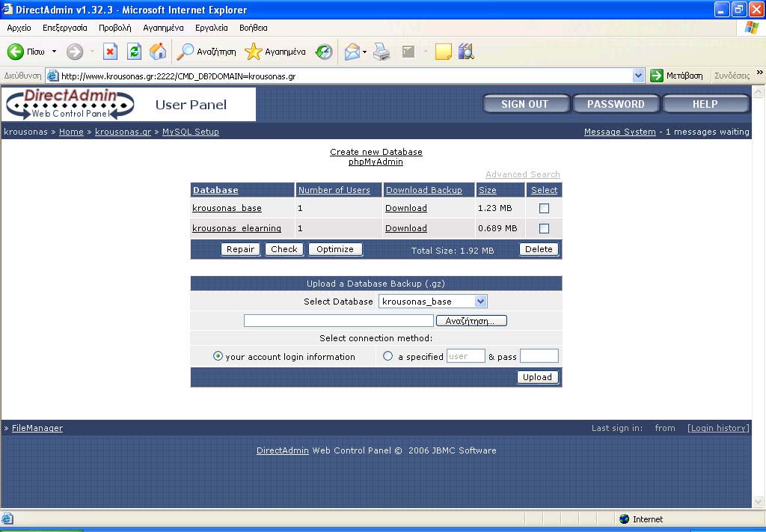Download backup of krousonas_elearning
The width and height of the screenshot is (766, 532).
[406, 228]
